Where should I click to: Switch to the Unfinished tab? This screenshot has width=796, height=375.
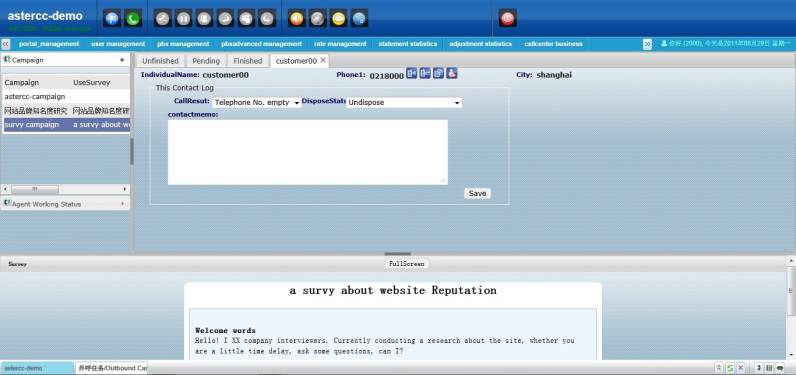160,61
